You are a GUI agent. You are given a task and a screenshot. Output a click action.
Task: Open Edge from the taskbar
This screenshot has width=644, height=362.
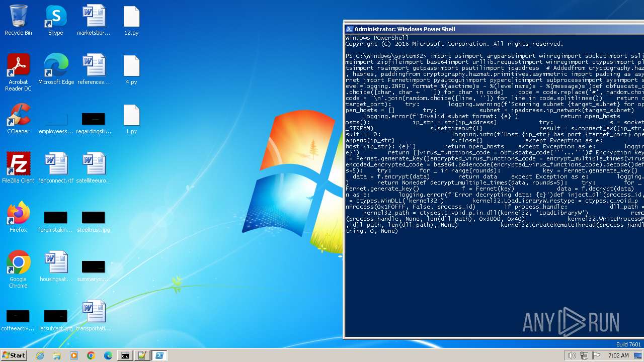(108, 355)
